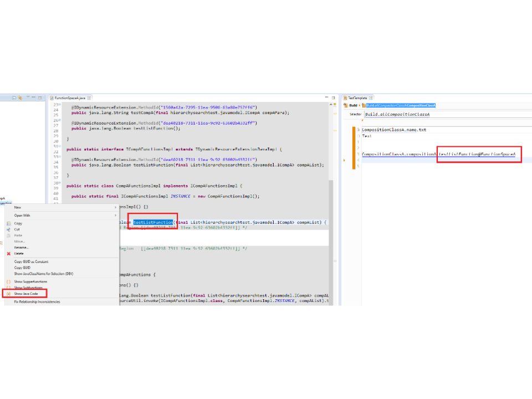Choose Show Java Code from context menu
The width and height of the screenshot is (532, 399).
[26, 294]
